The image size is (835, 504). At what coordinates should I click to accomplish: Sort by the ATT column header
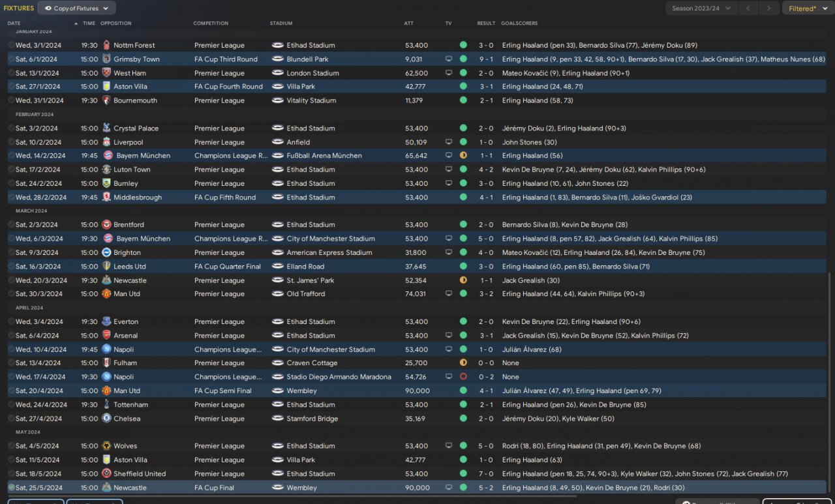[x=409, y=23]
